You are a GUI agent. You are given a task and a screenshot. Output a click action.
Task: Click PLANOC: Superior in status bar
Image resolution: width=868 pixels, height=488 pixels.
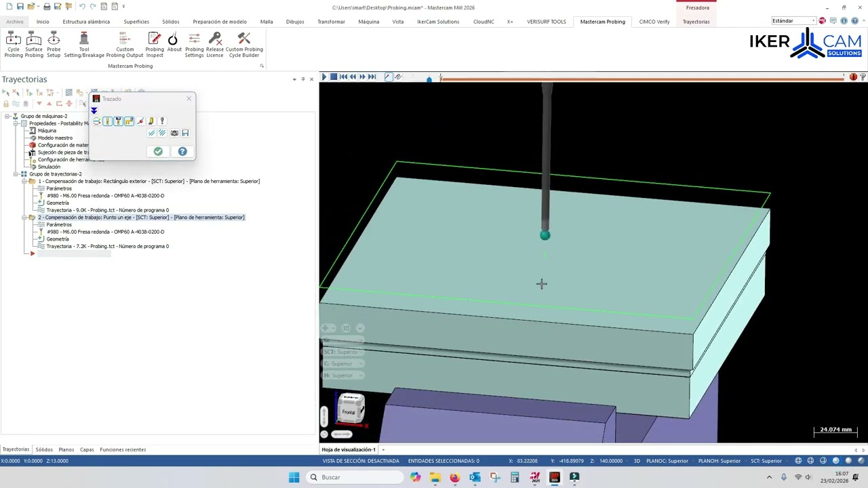[x=667, y=461]
